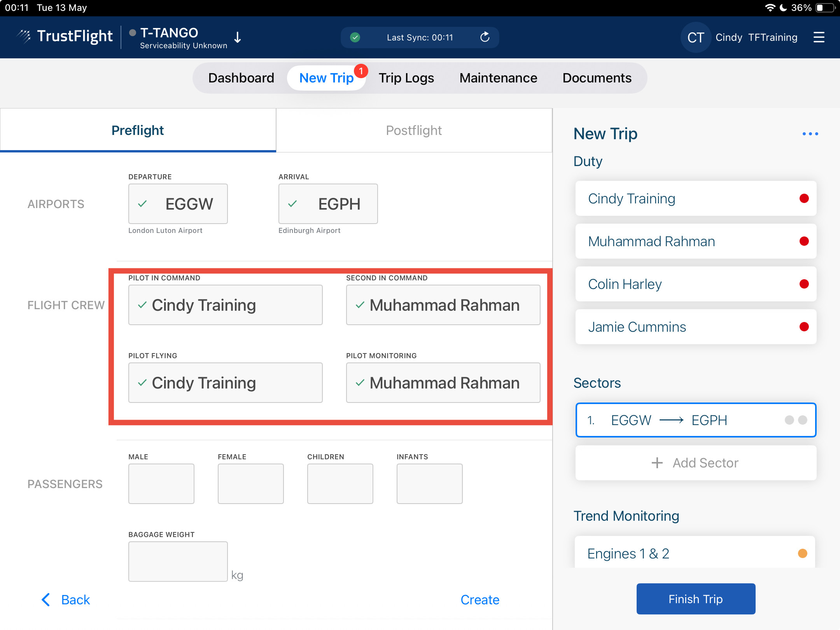This screenshot has width=840, height=630.
Task: Click the red status dot for Jamie Cummins
Action: click(x=804, y=327)
